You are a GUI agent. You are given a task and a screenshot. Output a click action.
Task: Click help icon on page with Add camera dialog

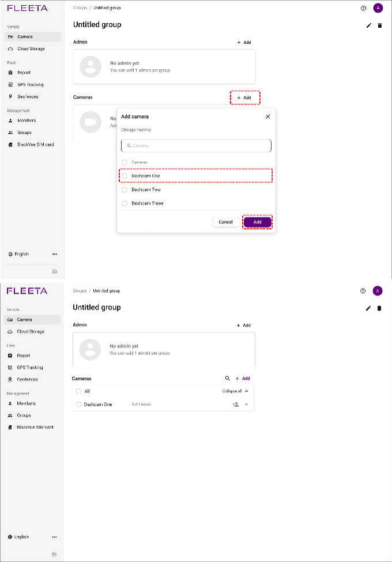pos(363,8)
